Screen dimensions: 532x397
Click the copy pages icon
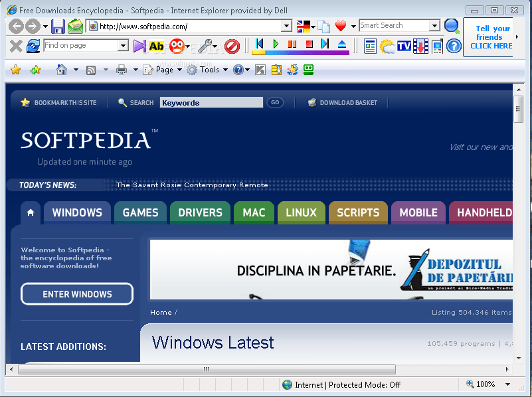click(x=323, y=26)
